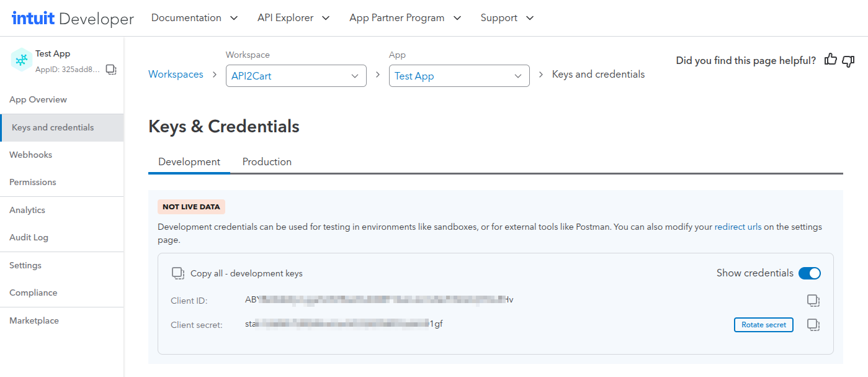Copy the AppID in the sidebar
This screenshot has width=868, height=377.
coord(111,70)
